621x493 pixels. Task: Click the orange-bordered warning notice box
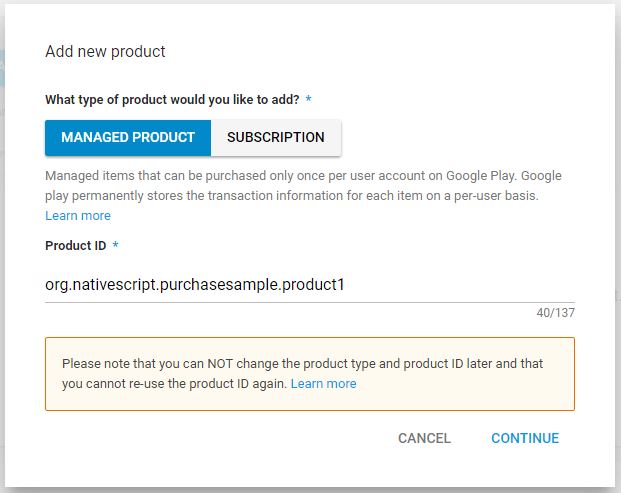(x=310, y=374)
